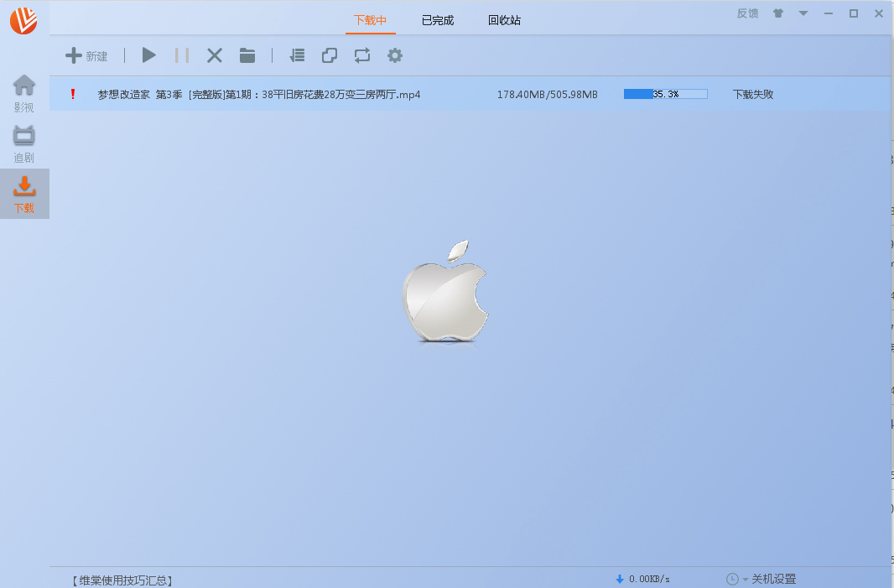Expand the title bar dropdown arrow menu
Screen dimensions: 894x588
pos(803,13)
